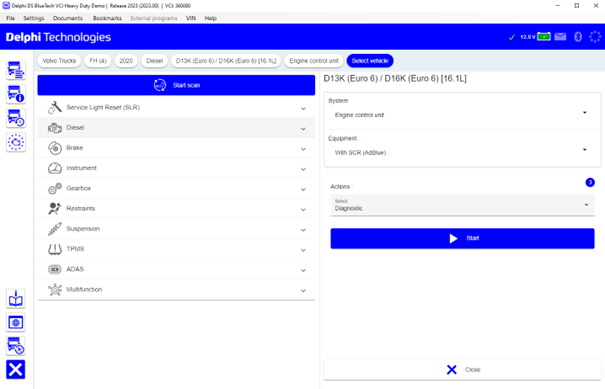
Task: Expand the ADAS category chevron
Action: (303, 270)
